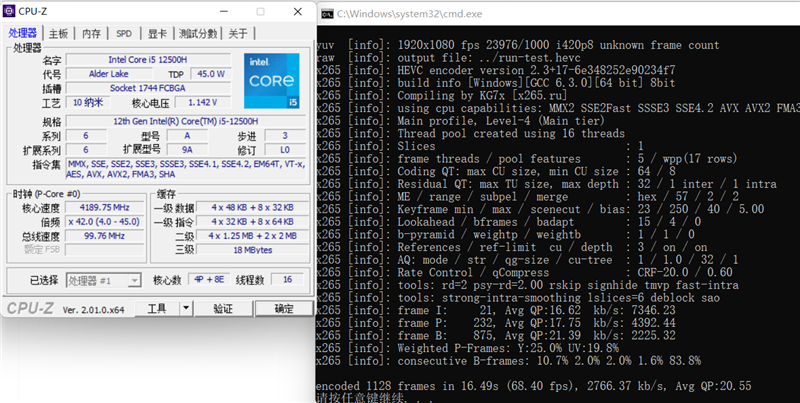Switch to the 处理器 tab

pyautogui.click(x=22, y=34)
